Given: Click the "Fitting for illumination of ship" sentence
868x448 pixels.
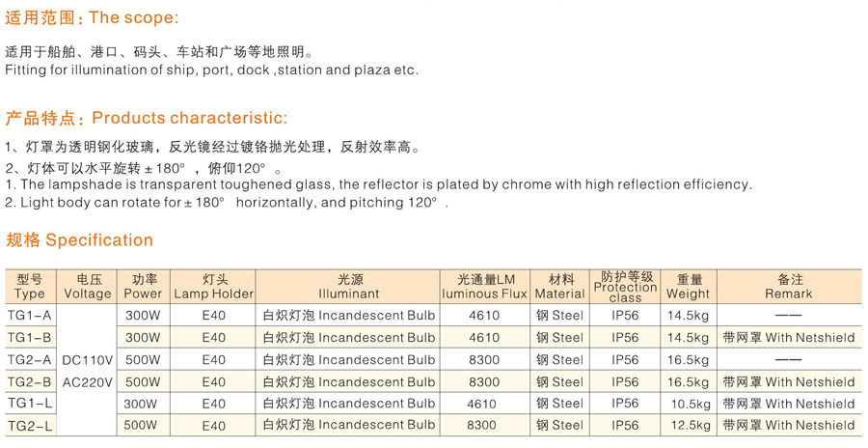Looking at the screenshot, I should (212, 70).
